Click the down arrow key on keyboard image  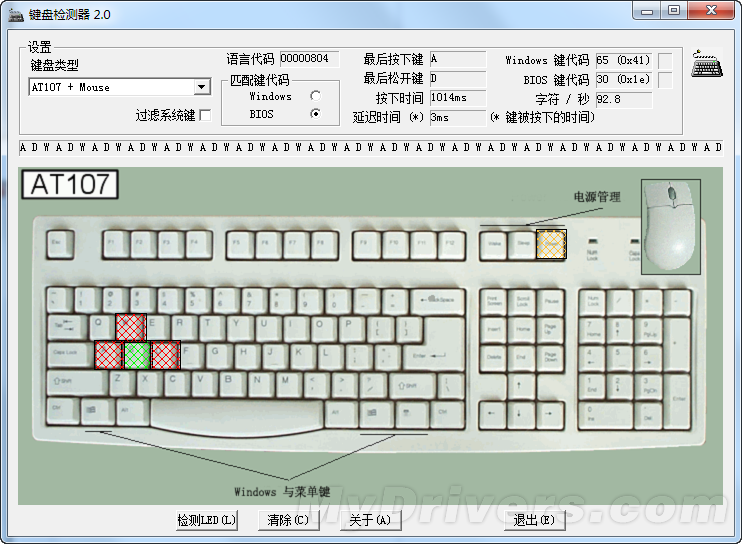tap(521, 415)
